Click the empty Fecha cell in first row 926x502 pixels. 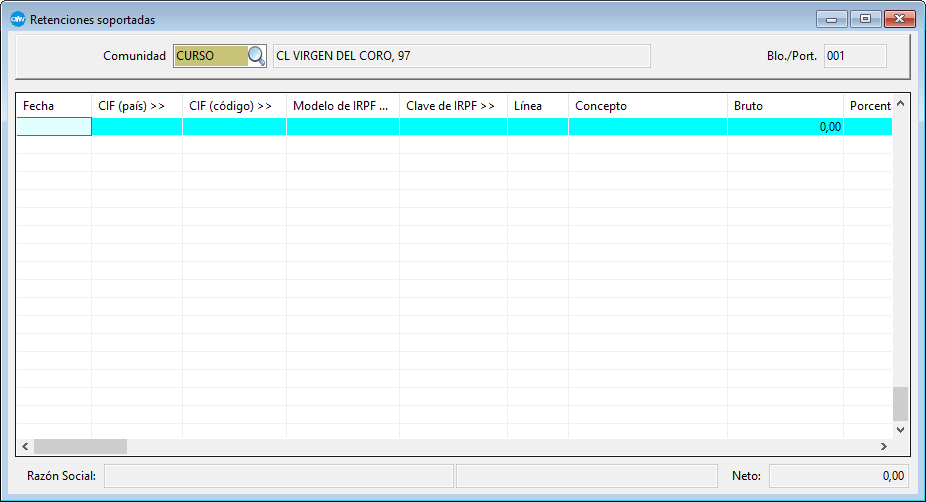(x=54, y=127)
